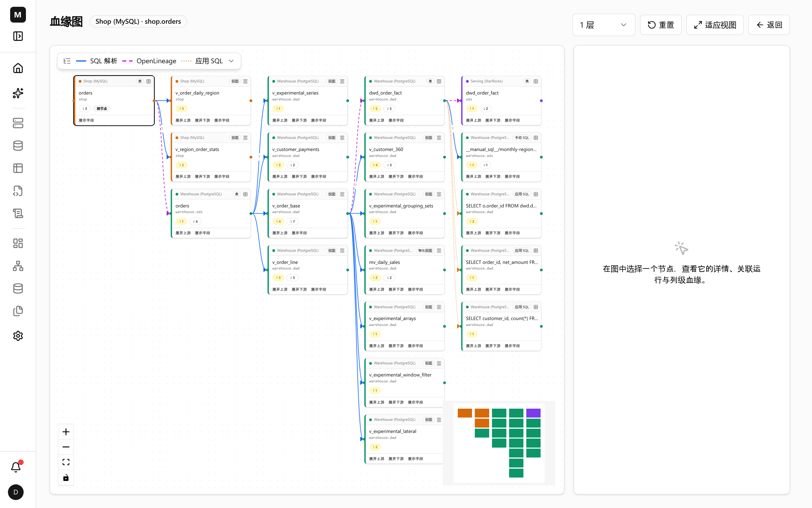Click the Shop (MySQL) · shop.orders breadcrumb chip
The width and height of the screenshot is (812, 508).
click(x=138, y=21)
